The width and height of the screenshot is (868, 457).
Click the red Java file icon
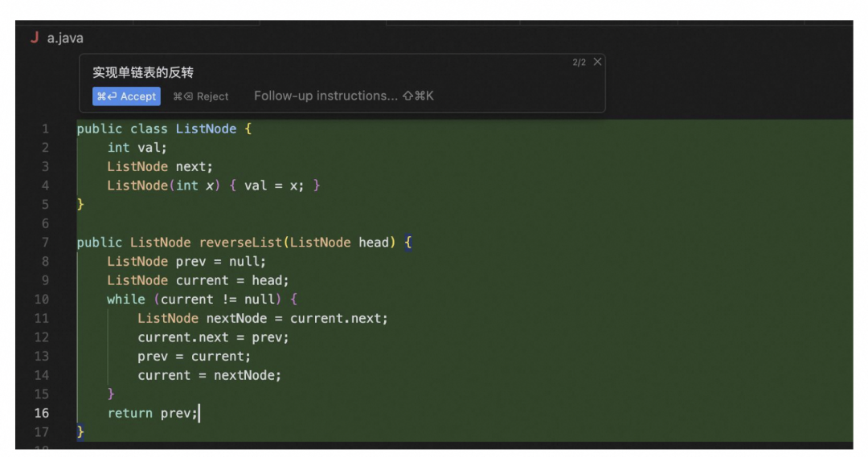coord(34,38)
